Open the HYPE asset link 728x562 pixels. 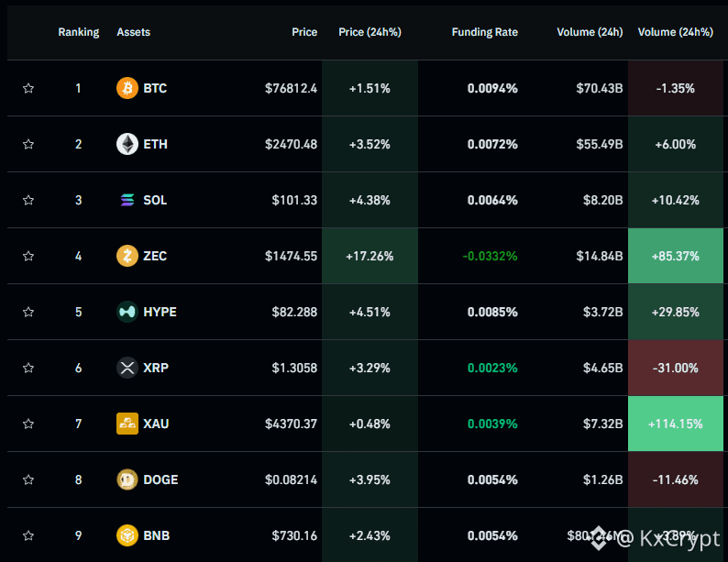pos(160,312)
